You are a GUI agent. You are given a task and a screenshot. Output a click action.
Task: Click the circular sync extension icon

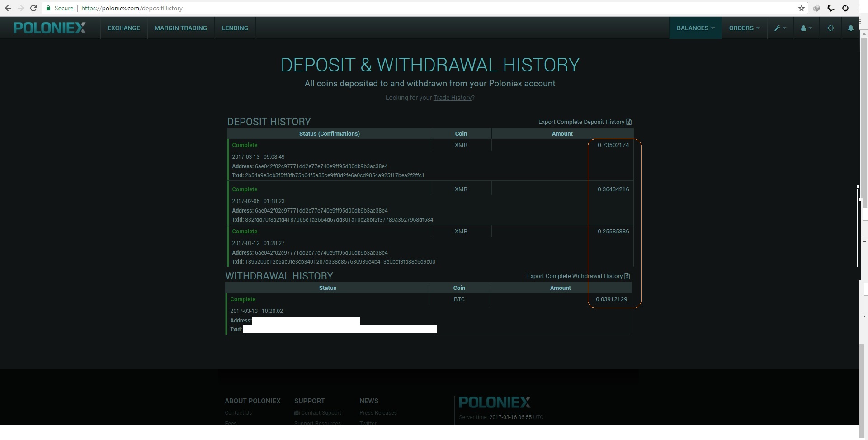pos(845,8)
